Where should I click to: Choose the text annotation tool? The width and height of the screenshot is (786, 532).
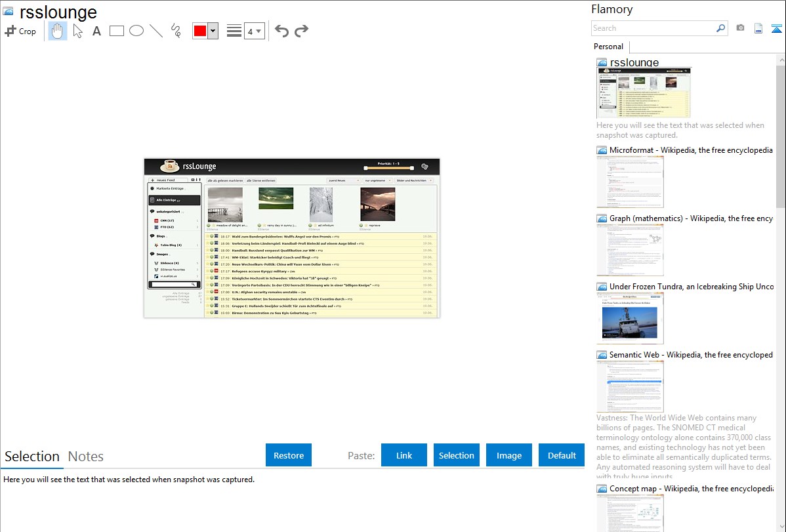tap(96, 31)
